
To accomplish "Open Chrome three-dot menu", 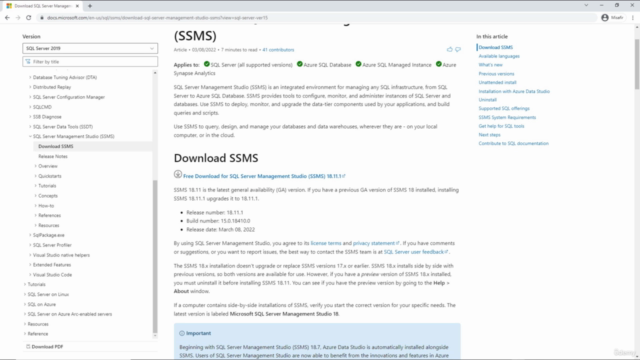I will 633,18.
